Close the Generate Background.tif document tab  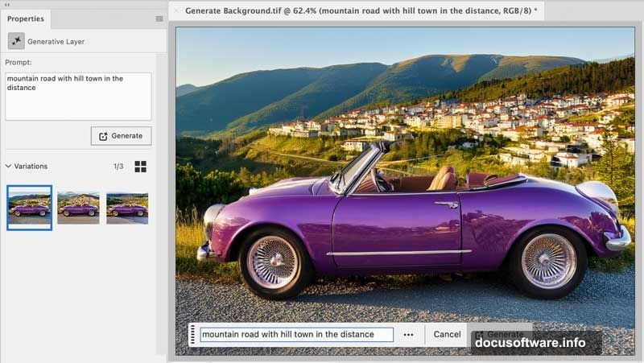pyautogui.click(x=176, y=10)
